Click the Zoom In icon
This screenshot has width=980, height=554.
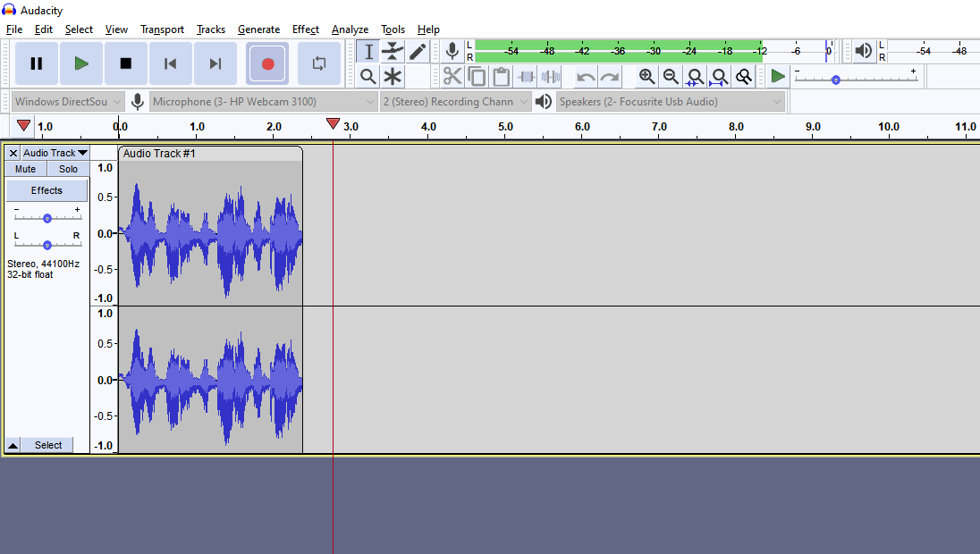[646, 77]
